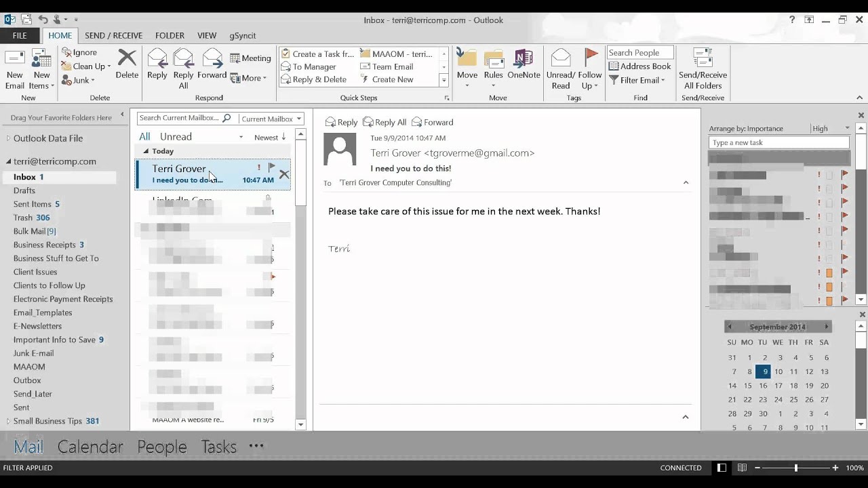Go to next month in calendar

tap(826, 327)
